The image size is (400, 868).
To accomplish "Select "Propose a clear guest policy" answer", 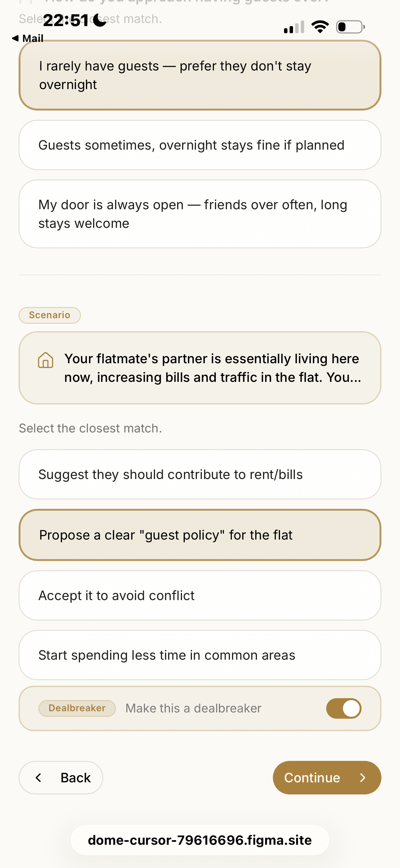I will 200,535.
